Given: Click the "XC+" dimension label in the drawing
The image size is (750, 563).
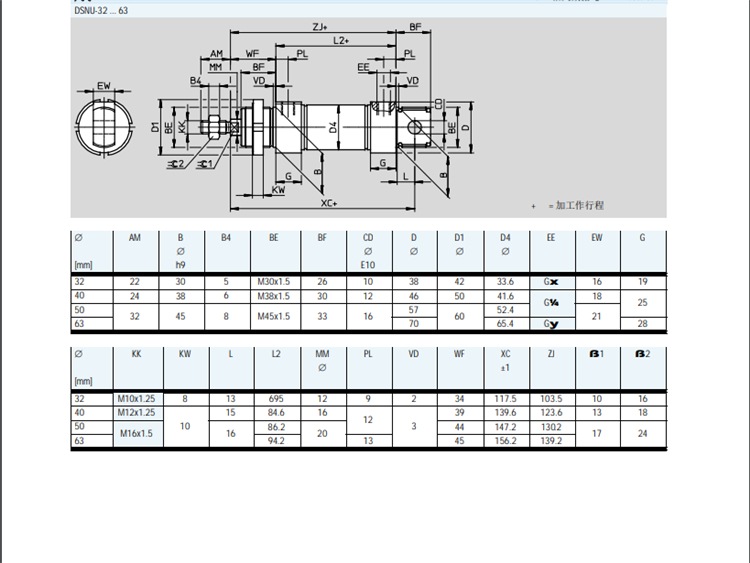Looking at the screenshot, I should (x=329, y=203).
